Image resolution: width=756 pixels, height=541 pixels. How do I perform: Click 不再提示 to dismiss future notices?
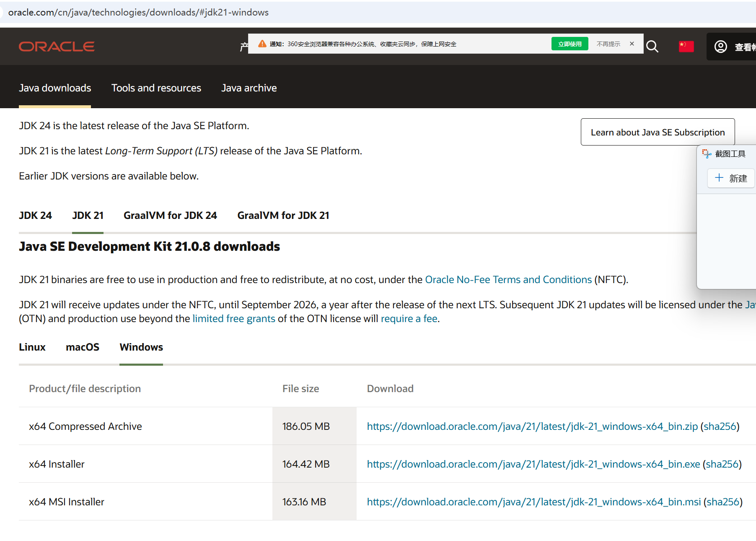tap(608, 44)
